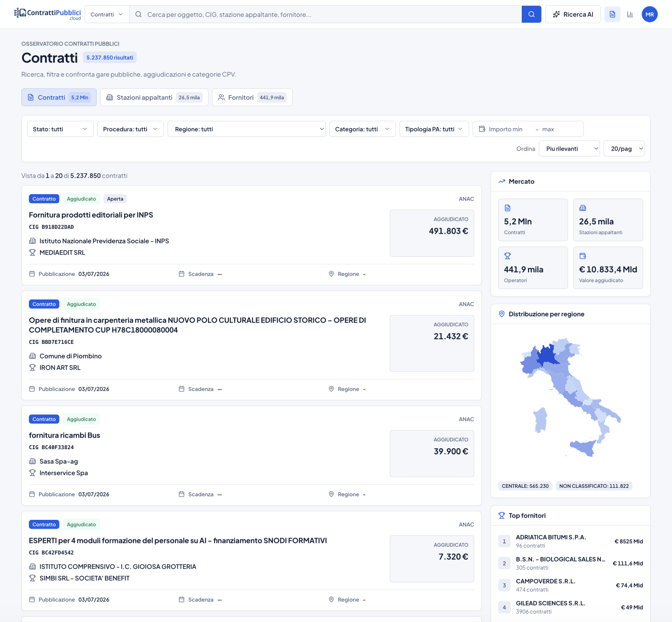This screenshot has width=672, height=622.
Task: Click the CIG BC40F33824 code
Action: 51,447
